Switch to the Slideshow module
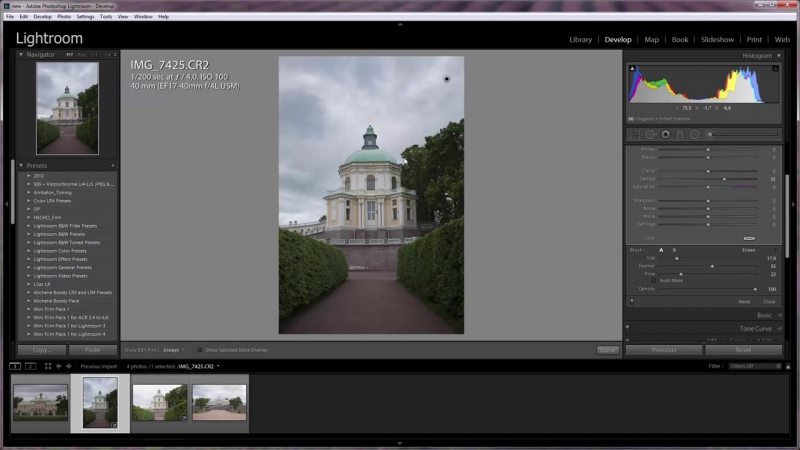Image resolution: width=800 pixels, height=450 pixels. [717, 39]
